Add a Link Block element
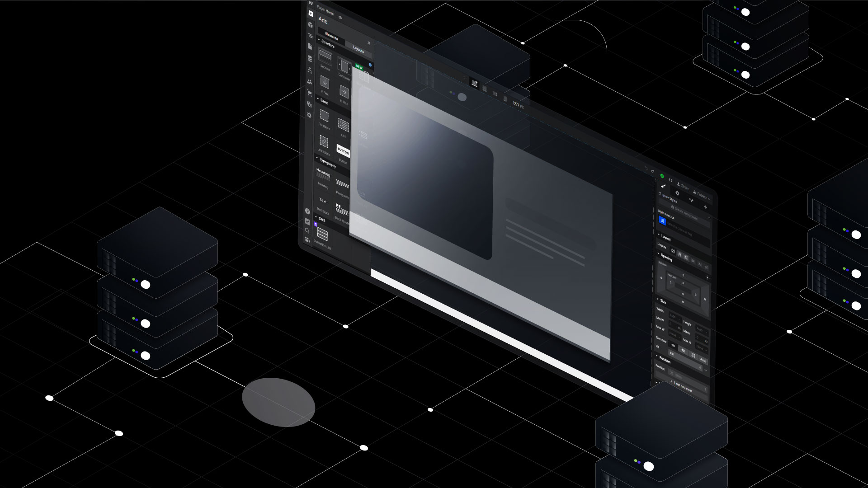Viewport: 868px width, 488px height. click(324, 145)
